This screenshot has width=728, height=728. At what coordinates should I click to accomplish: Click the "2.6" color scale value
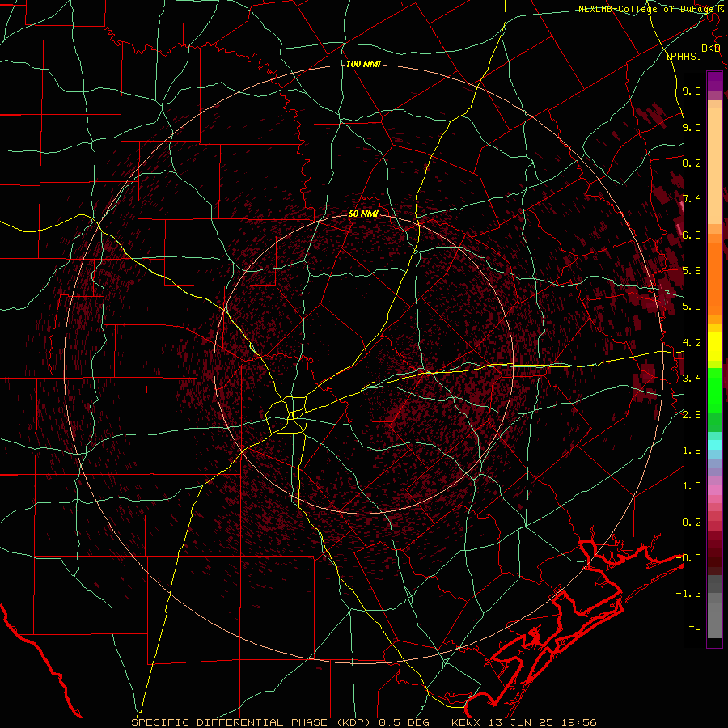coord(692,415)
